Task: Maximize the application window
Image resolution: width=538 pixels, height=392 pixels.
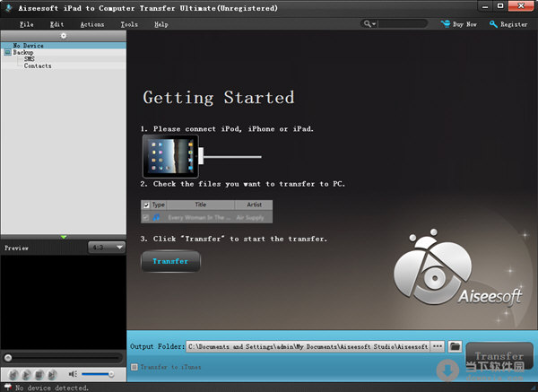Action: click(500, 6)
